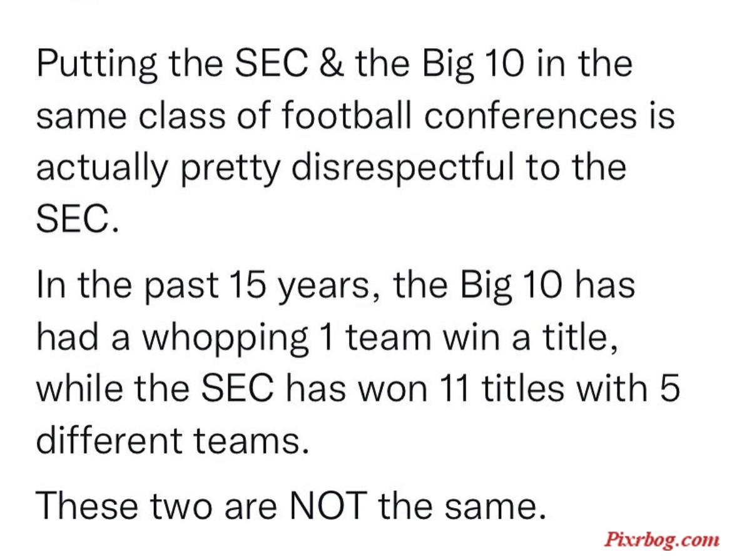Image resolution: width=732 pixels, height=560 pixels.
Task: Click the word 'different' in 'different teams.'
Action: (109, 440)
